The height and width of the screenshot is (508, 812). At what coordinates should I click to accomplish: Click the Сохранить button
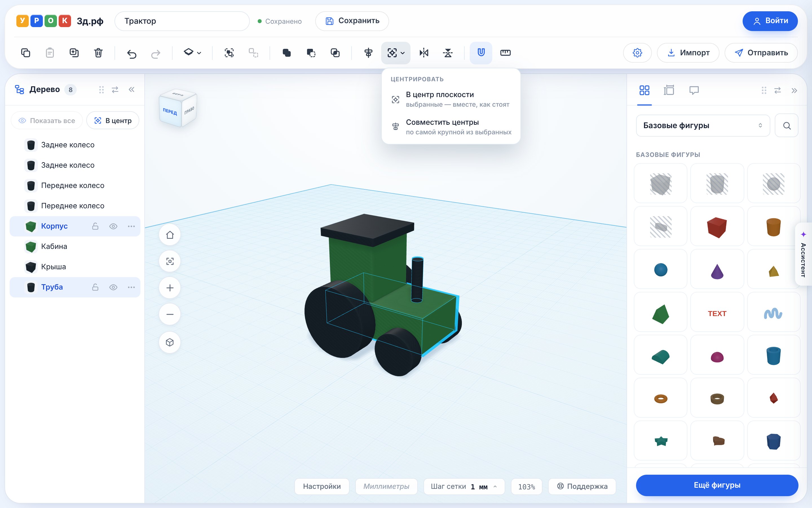[352, 21]
